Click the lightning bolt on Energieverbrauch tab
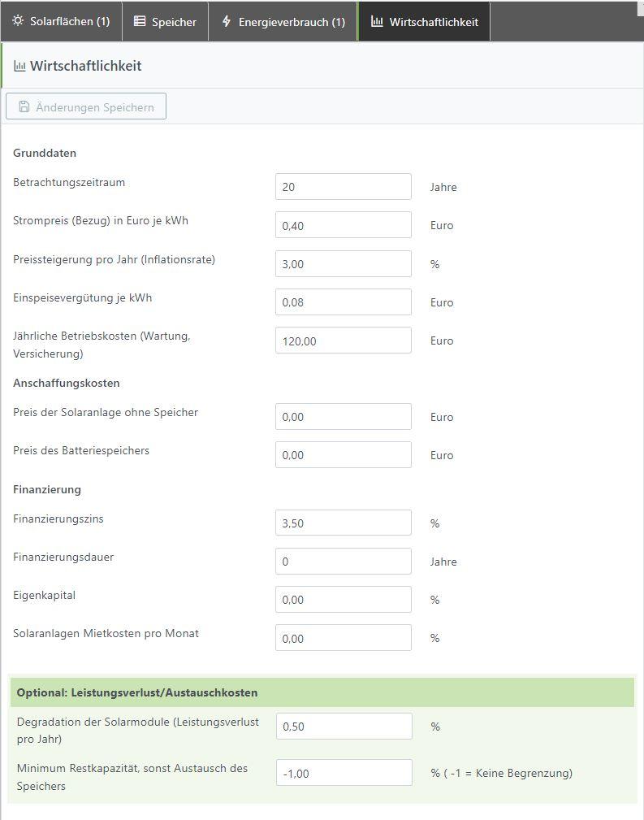Image resolution: width=644 pixels, height=820 pixels. 225,22
